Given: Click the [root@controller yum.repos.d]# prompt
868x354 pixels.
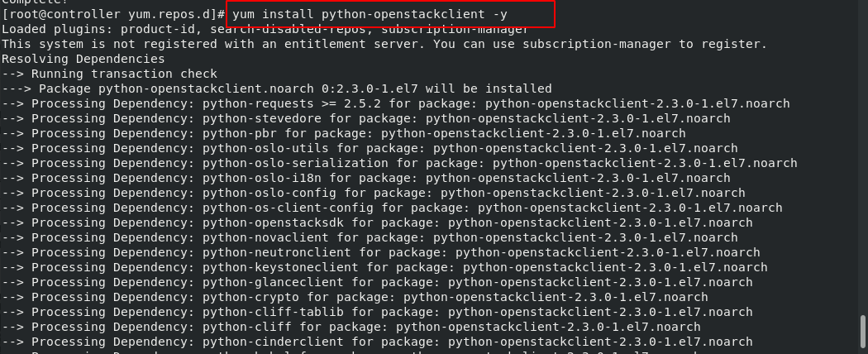Looking at the screenshot, I should pos(114,14).
